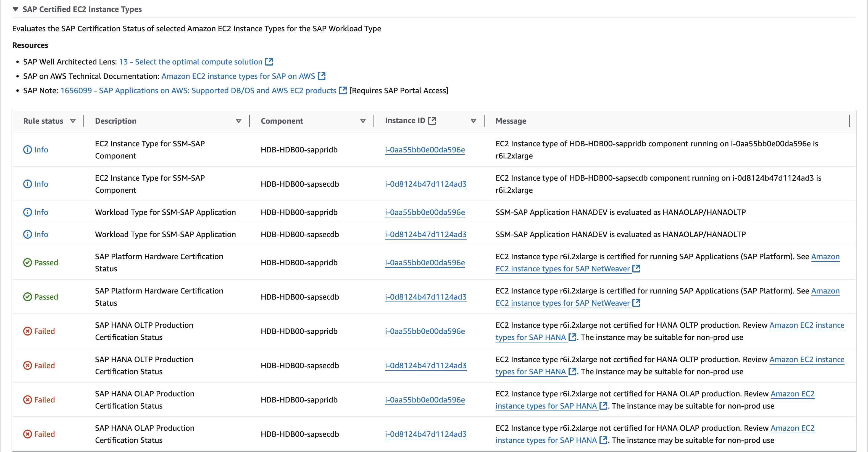Open Instance ID column filter dropdown
Viewport: 868px width, 452px height.
[x=474, y=121]
